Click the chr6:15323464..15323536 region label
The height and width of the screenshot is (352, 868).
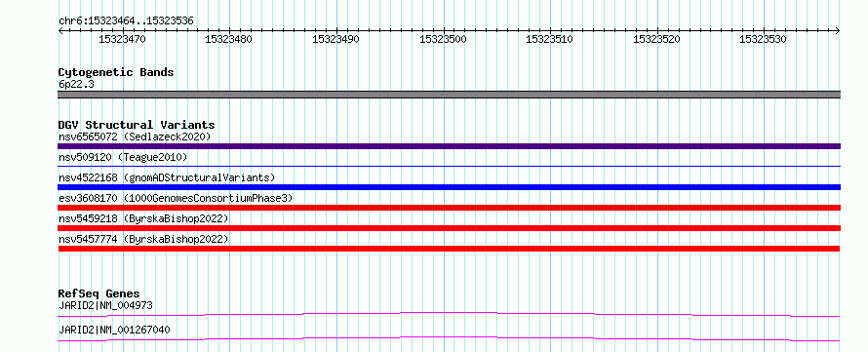tap(126, 21)
